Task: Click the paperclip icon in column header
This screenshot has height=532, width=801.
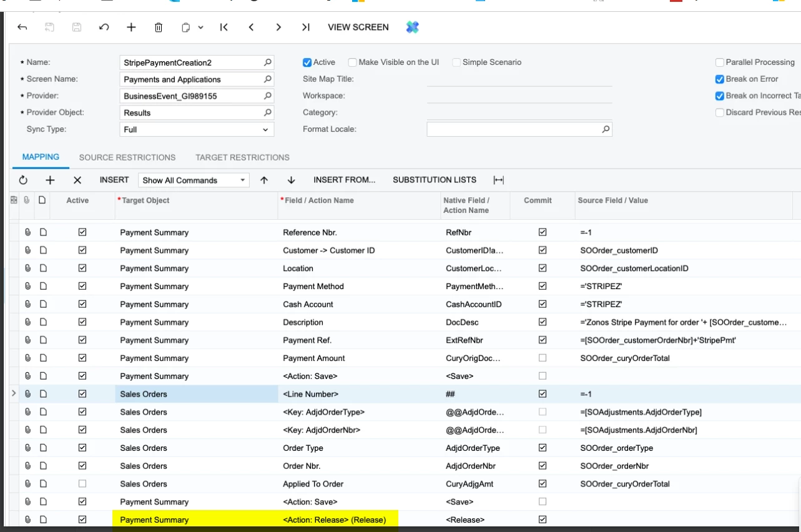Action: (27, 200)
